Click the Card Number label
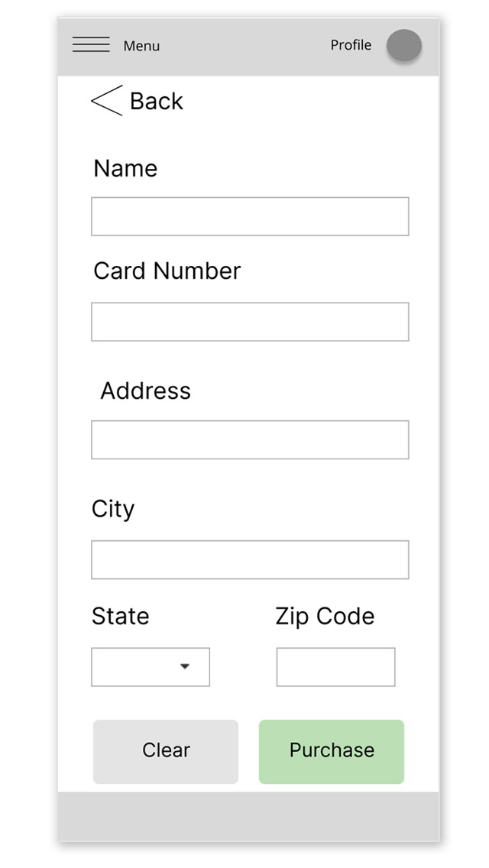489x868 pixels. 167,271
